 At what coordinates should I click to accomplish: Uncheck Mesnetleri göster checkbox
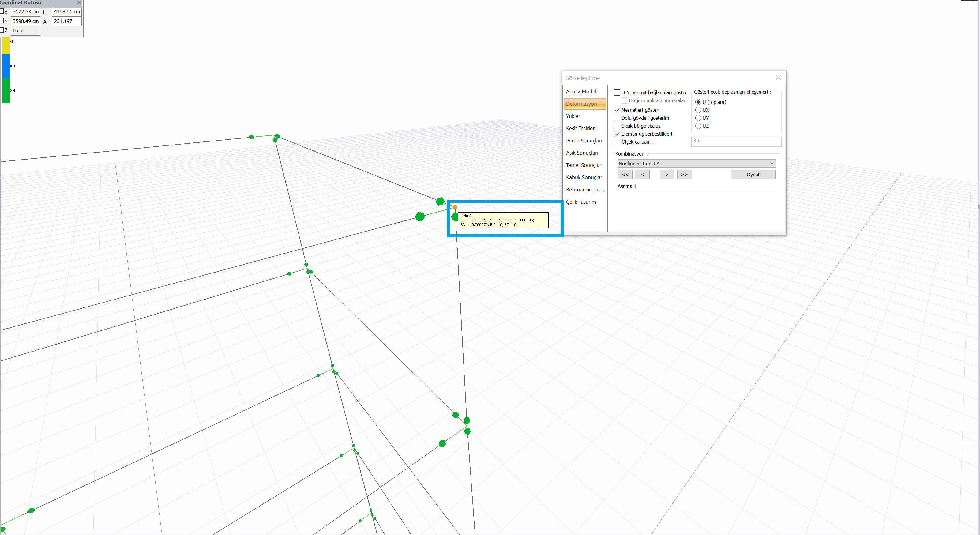(x=617, y=110)
